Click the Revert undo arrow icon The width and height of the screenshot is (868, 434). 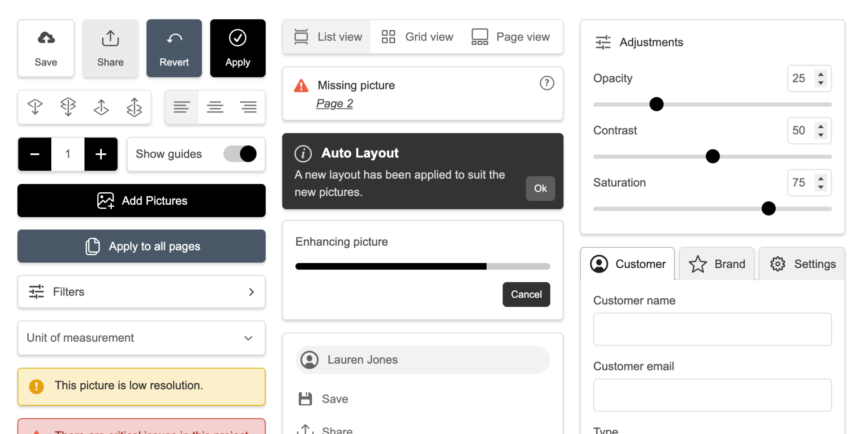point(174,38)
